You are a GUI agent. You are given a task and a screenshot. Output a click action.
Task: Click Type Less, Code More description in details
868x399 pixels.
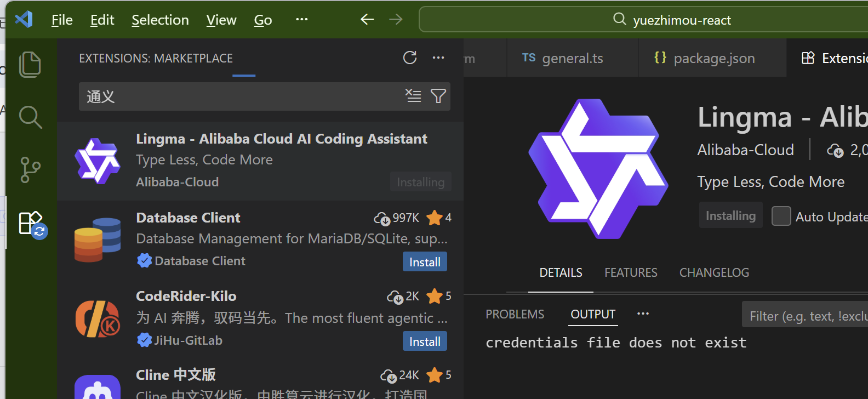pyautogui.click(x=770, y=181)
